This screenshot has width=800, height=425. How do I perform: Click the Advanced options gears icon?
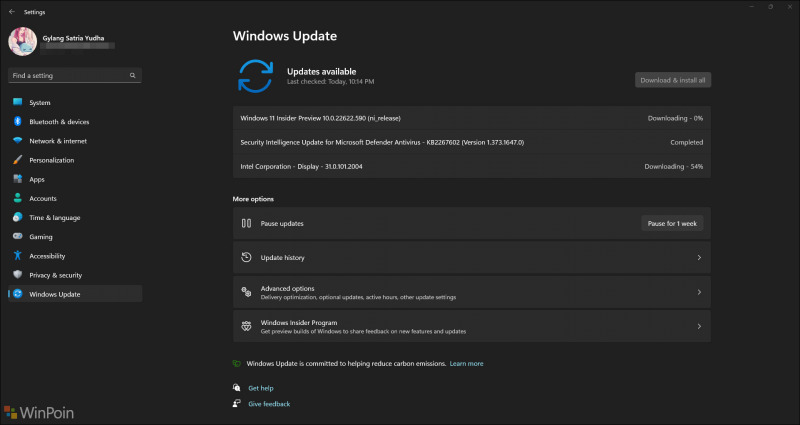(246, 292)
